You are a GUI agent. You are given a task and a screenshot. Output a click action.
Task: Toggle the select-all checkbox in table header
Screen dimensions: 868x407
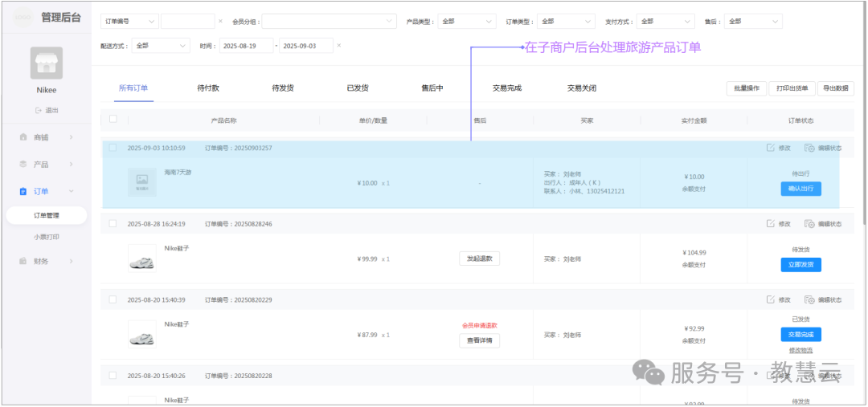pos(113,120)
